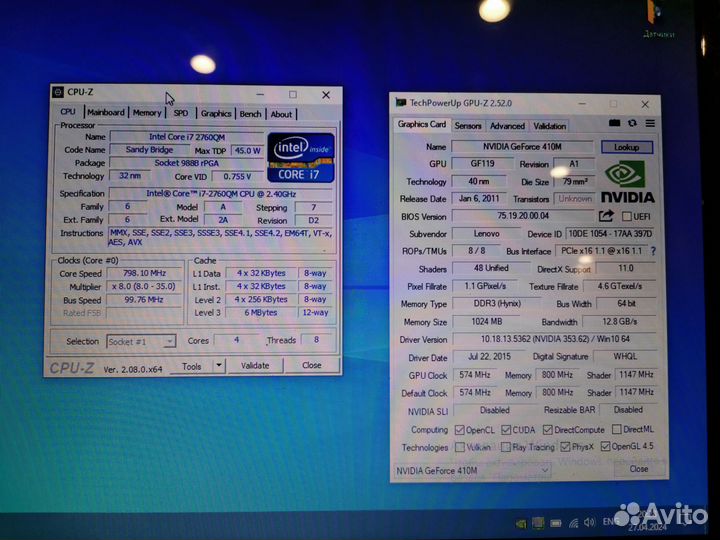The image size is (720, 540).
Task: Click the Close button in GPU-Z
Action: [x=639, y=469]
